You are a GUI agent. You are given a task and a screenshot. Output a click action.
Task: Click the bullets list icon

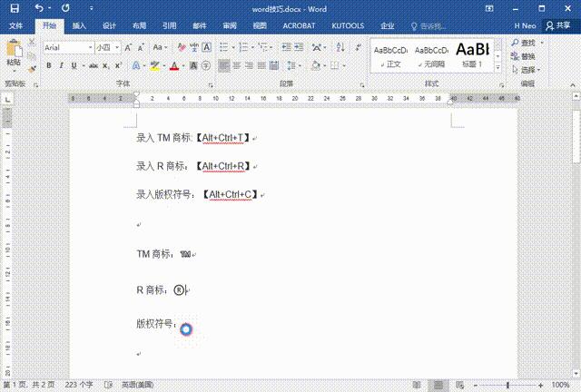[224, 47]
